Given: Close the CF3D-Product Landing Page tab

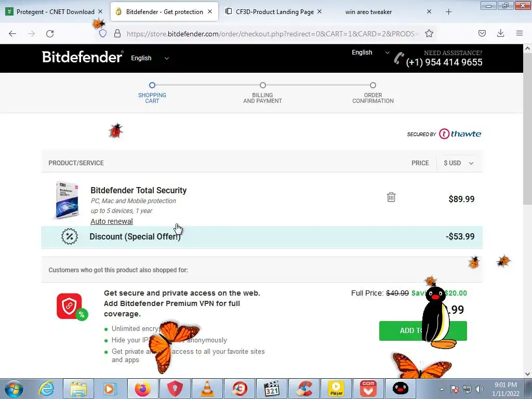Looking at the screenshot, I should coord(320,11).
